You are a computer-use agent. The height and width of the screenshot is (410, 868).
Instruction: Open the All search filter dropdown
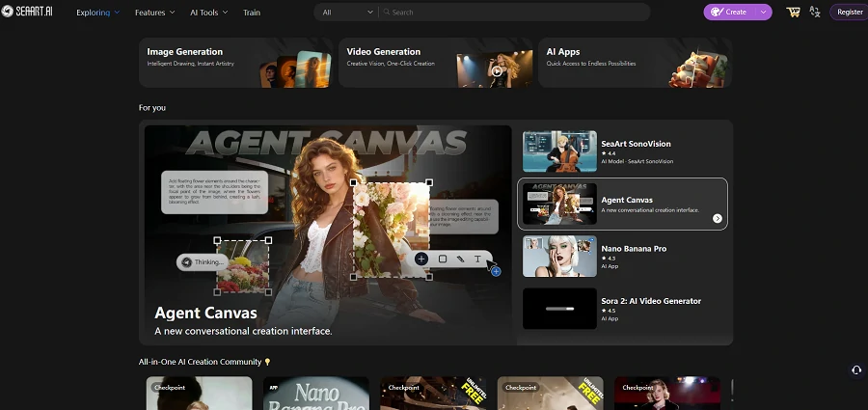pos(345,13)
